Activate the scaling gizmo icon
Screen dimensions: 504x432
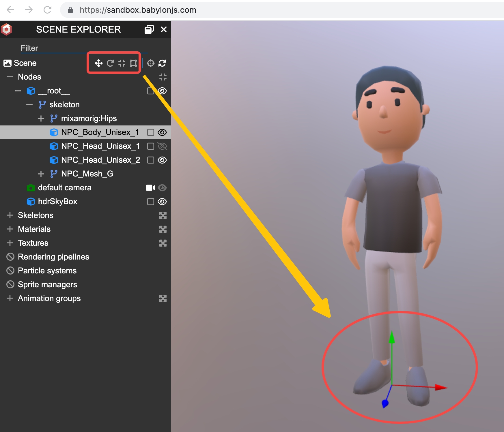tap(122, 63)
